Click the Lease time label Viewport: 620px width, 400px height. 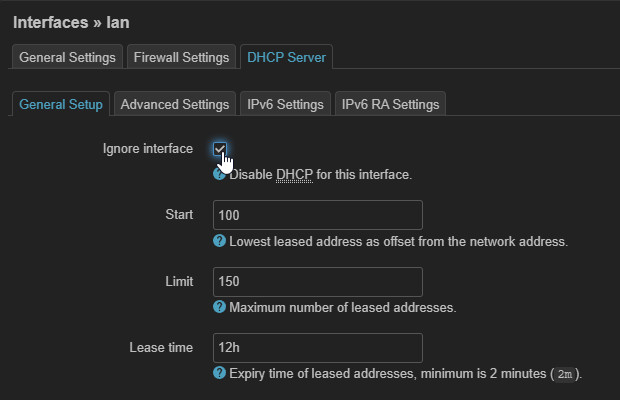point(160,348)
